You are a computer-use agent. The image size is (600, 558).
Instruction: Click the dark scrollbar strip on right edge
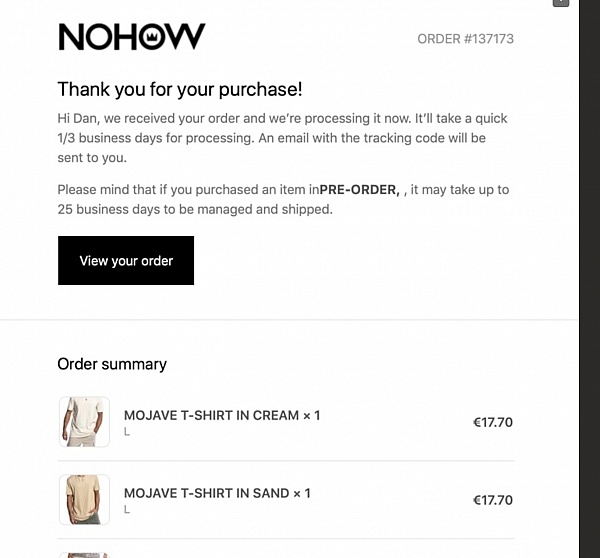[589, 279]
